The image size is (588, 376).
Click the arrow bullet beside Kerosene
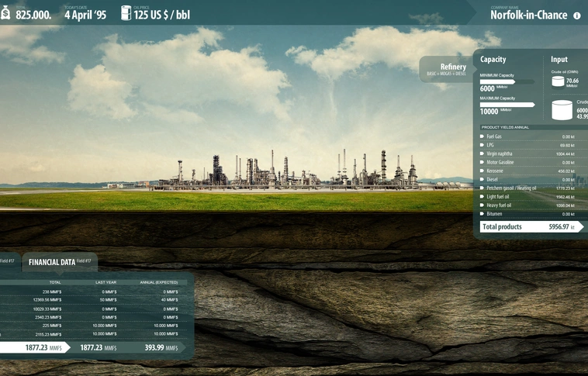pos(483,171)
